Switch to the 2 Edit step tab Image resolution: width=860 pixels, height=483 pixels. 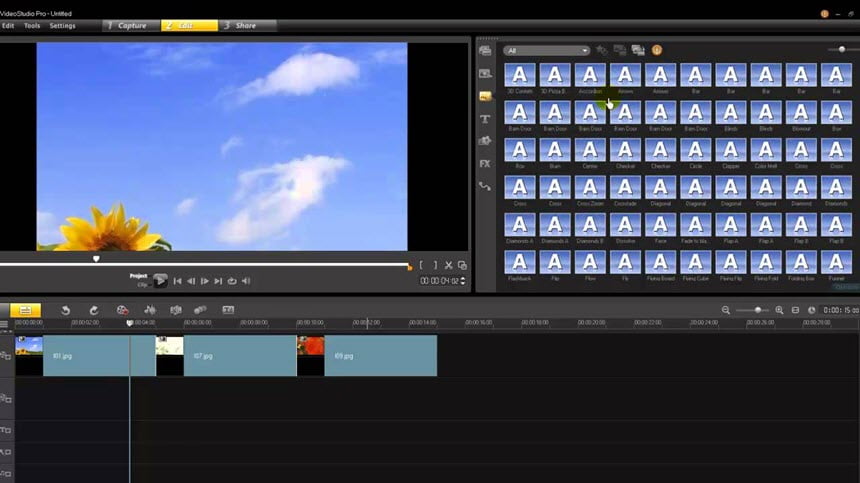tap(189, 26)
